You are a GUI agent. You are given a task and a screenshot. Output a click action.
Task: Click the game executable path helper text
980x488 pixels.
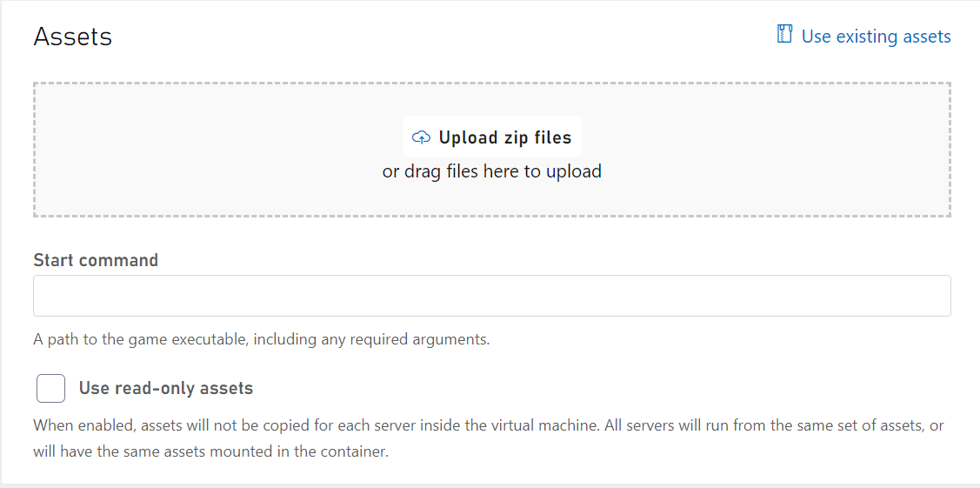pyautogui.click(x=261, y=340)
